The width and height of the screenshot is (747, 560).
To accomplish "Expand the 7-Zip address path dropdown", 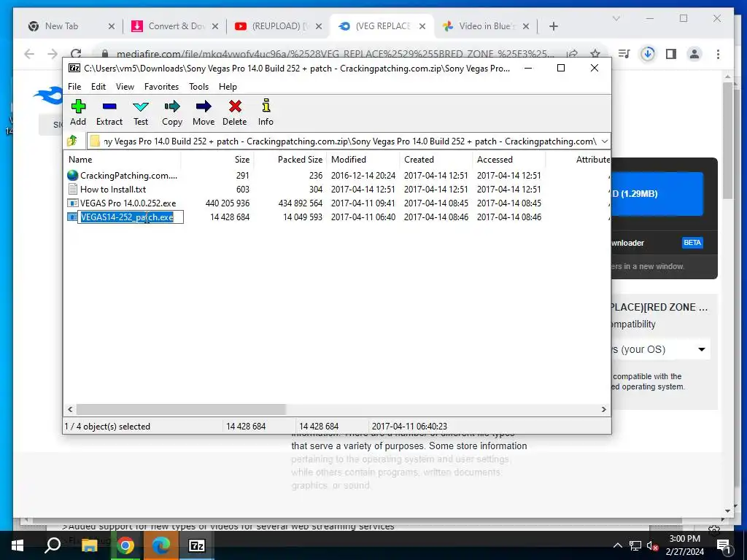I will coord(605,141).
